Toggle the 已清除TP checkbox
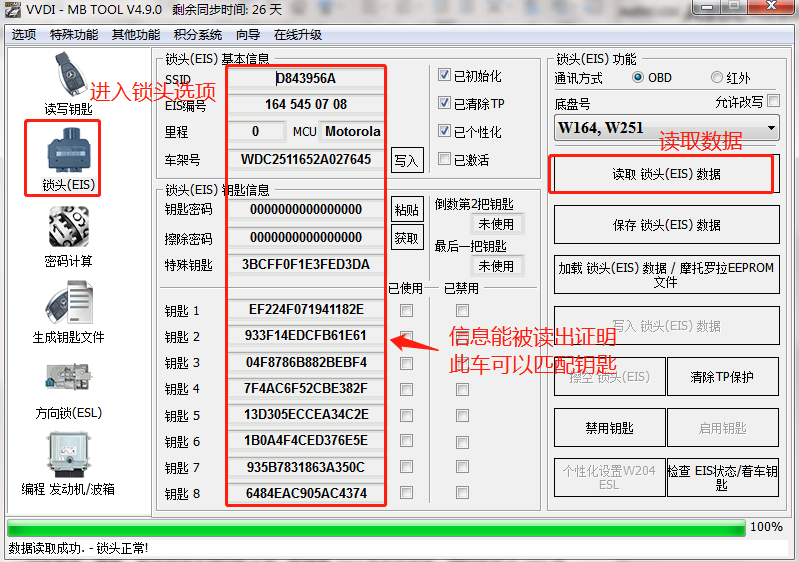The image size is (799, 562). (444, 103)
